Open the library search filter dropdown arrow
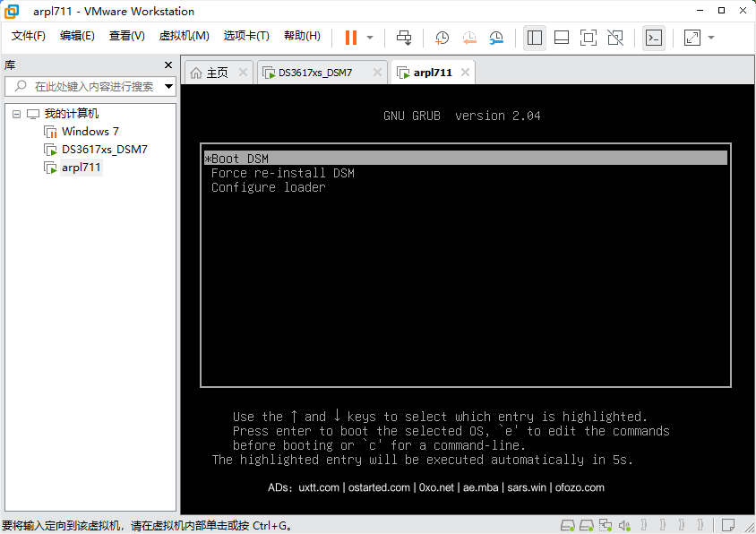Image resolution: width=756 pixels, height=534 pixels. [168, 87]
